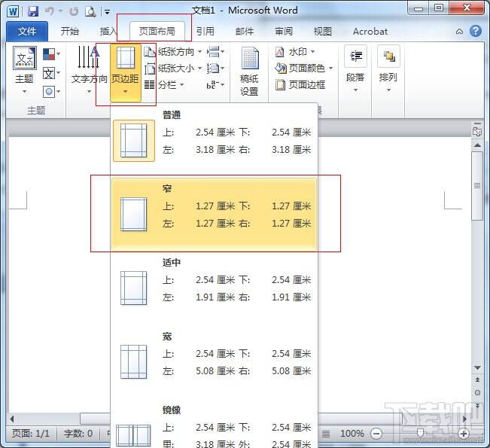Click the vertical scrollbar down arrow
Viewport: 490px width, 448px height.
point(477,367)
